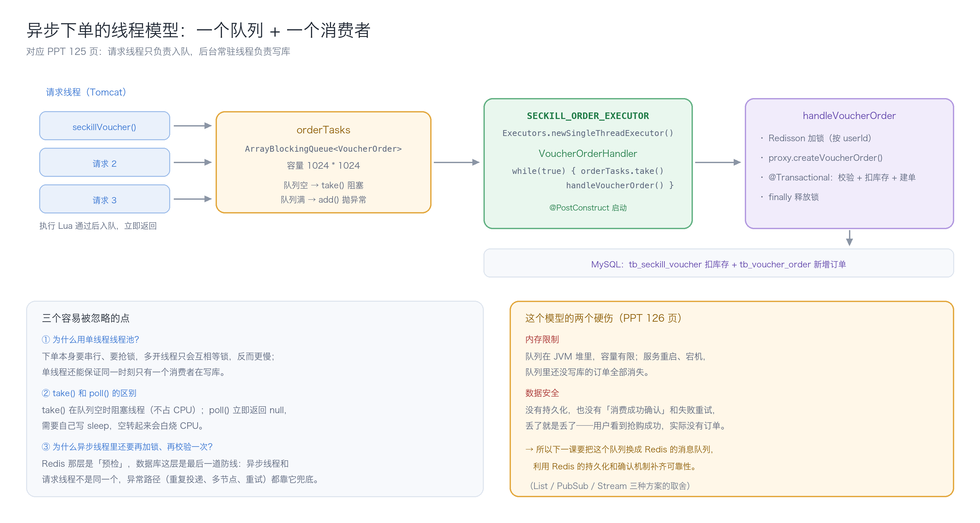This screenshot has height=523, width=980.
Task: Click 请求线程 (Tomcat) label
Action: 86,92
